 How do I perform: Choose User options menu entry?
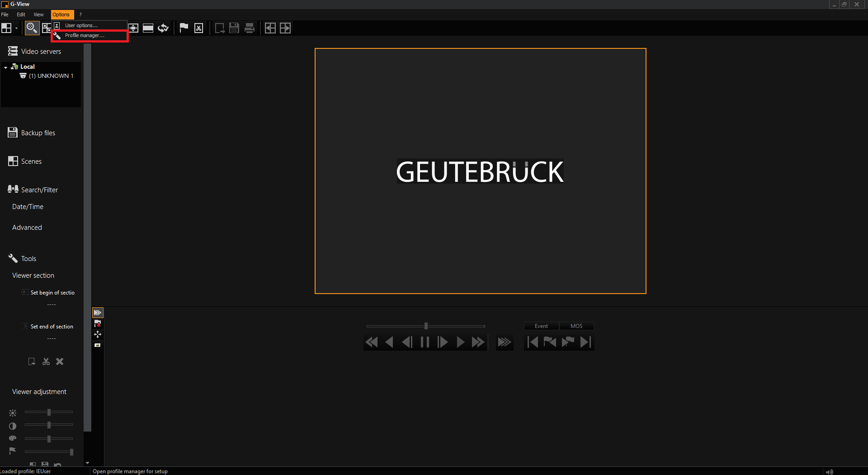(x=81, y=25)
